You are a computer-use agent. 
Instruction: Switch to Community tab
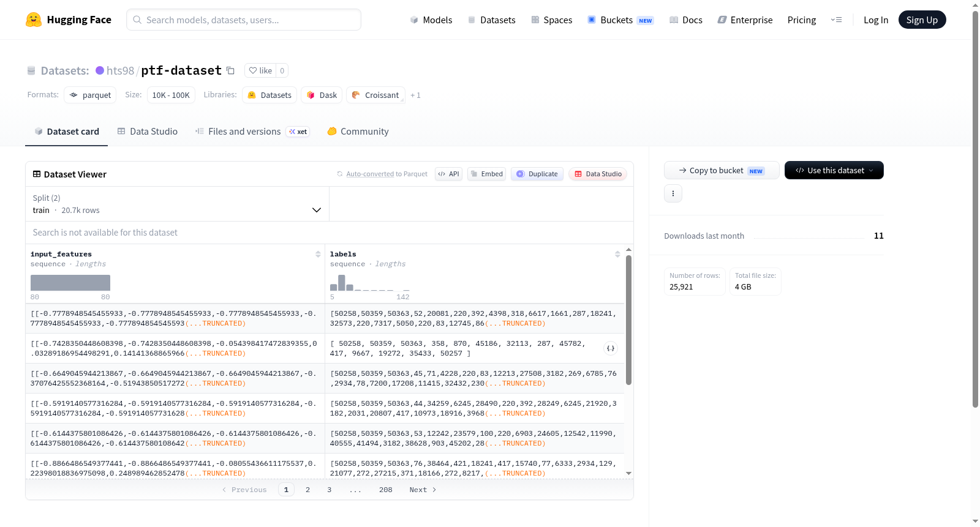[358, 132]
